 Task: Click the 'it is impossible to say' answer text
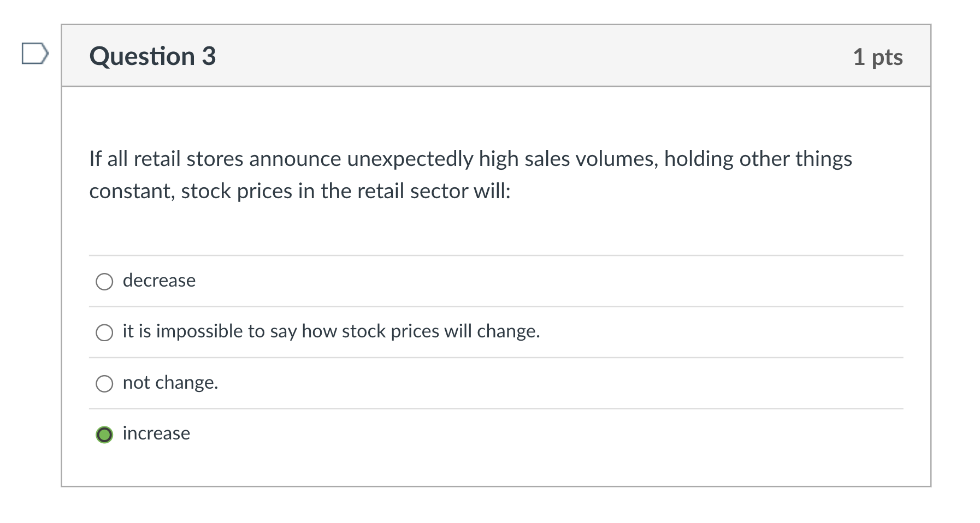click(x=331, y=331)
